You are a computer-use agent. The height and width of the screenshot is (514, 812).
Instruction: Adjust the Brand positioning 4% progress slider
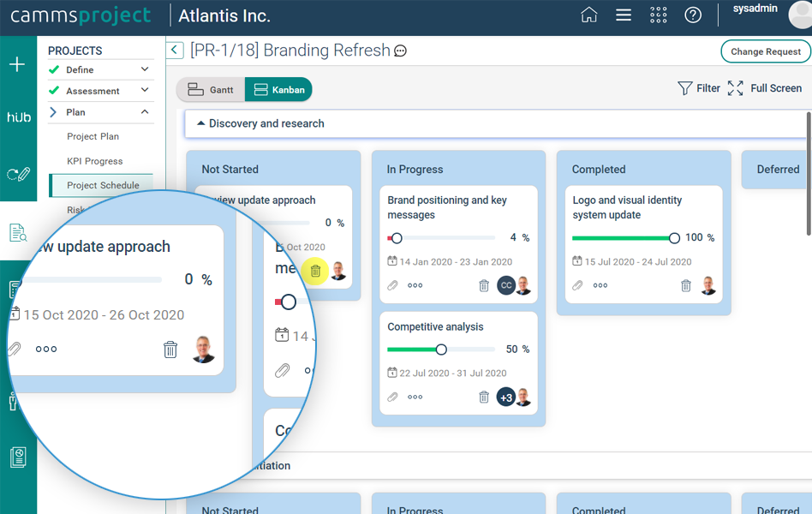click(397, 238)
